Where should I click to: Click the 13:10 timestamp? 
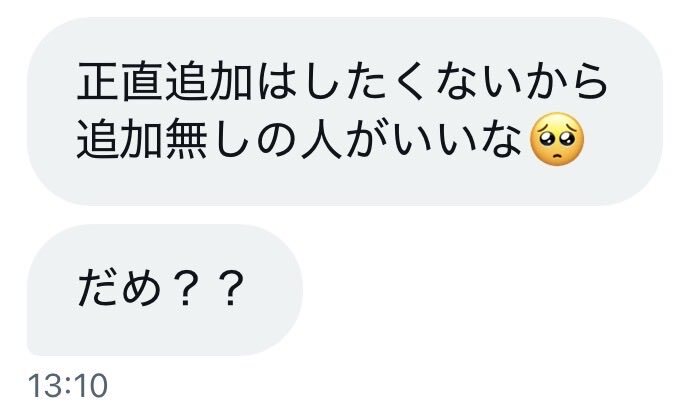coord(68,385)
